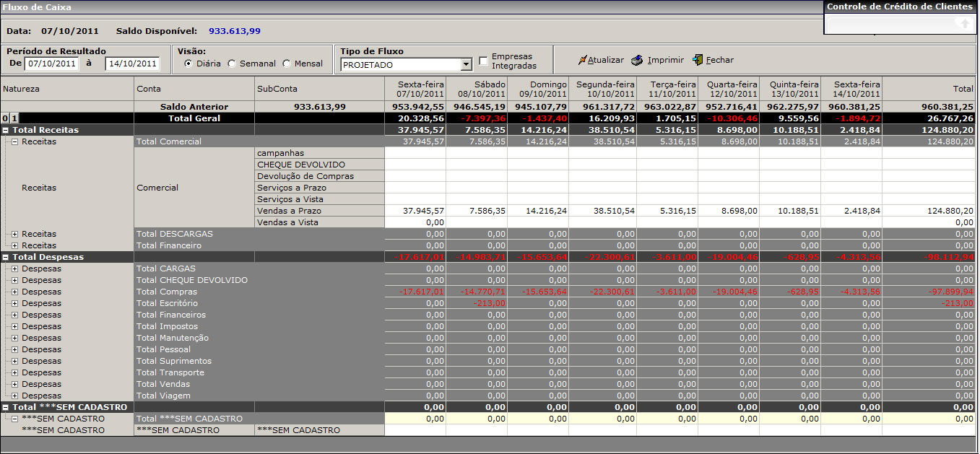Select Semanal view radio button
The width and height of the screenshot is (980, 454).
(232, 64)
